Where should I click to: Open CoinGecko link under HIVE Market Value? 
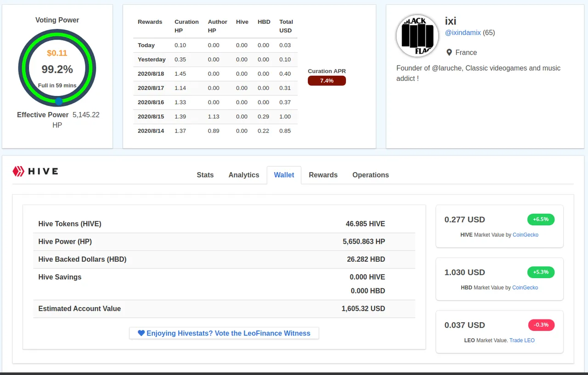pos(526,235)
